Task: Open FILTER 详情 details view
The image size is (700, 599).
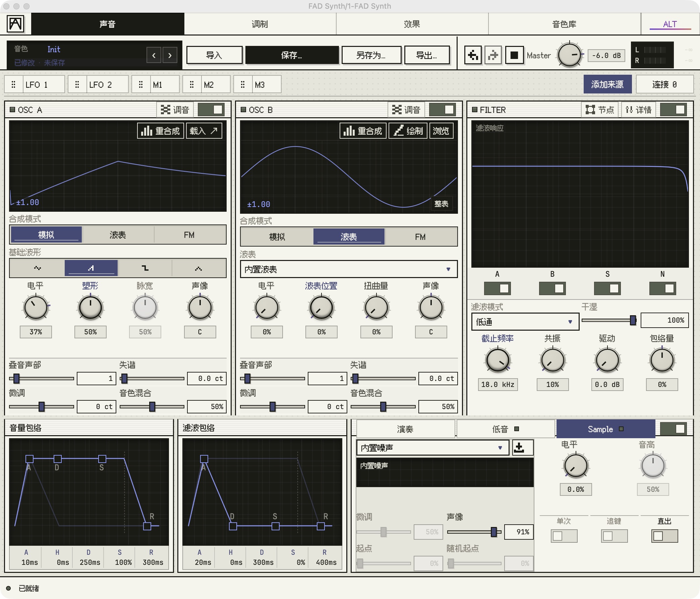Action: point(639,110)
